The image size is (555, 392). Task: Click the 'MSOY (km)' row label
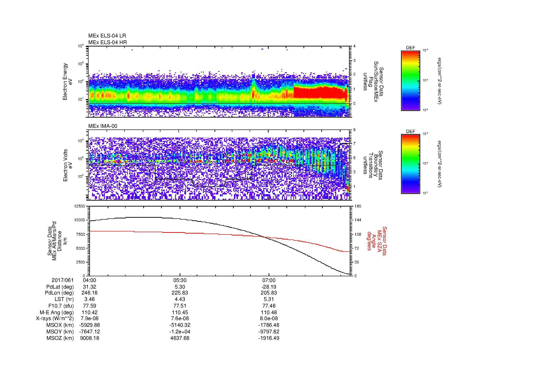point(60,332)
